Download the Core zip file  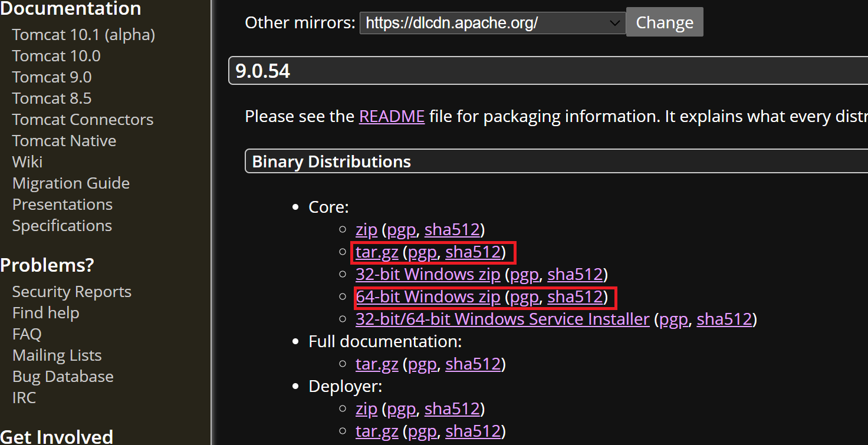(366, 230)
